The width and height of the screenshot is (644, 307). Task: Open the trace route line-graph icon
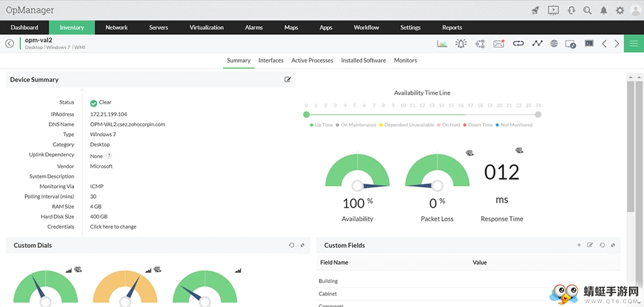click(537, 43)
